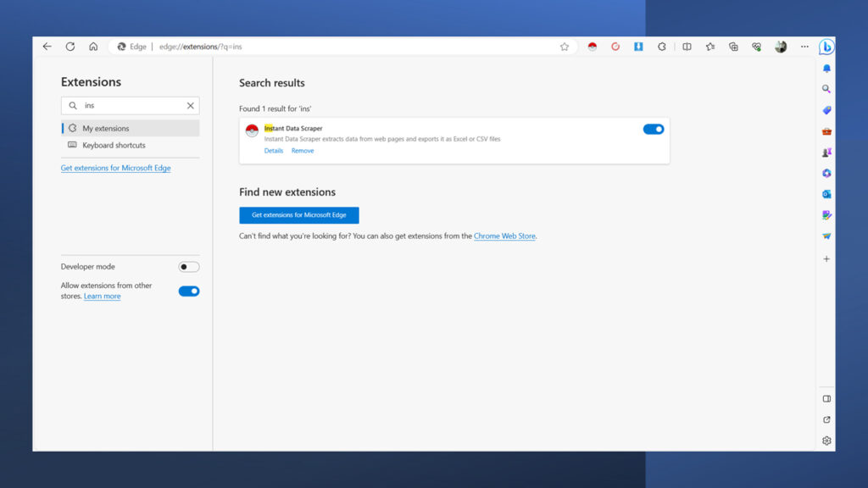868x488 pixels.
Task: Open the chess piece Games sidebar icon
Action: pos(826,152)
